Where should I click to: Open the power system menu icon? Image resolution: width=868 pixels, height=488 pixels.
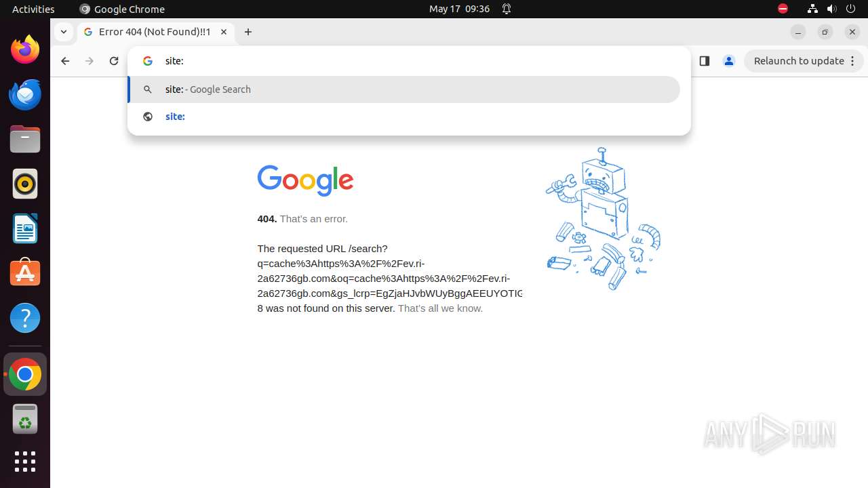click(x=851, y=9)
